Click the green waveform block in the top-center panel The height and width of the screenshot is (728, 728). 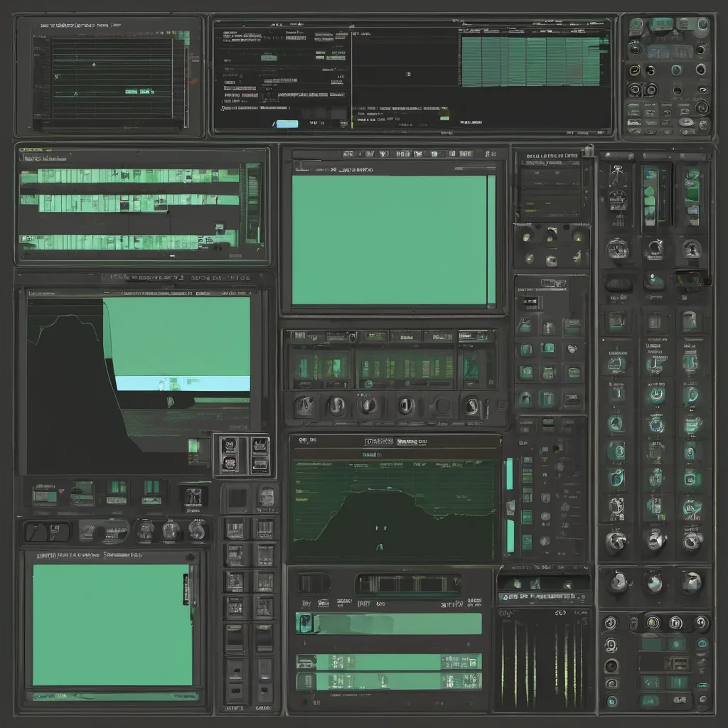pyautogui.click(x=534, y=62)
